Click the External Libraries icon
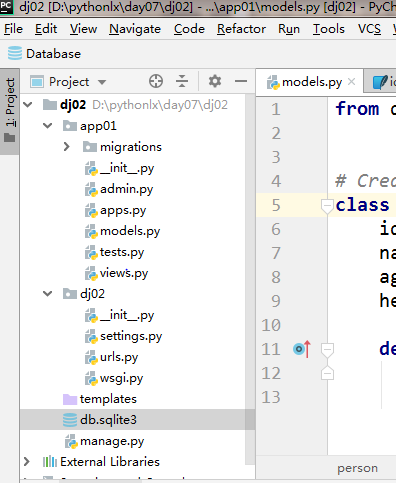The height and width of the screenshot is (483, 396). point(50,462)
